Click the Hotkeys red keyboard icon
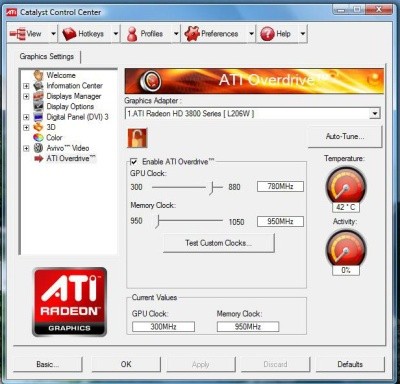This screenshot has width=400, height=384. 69,34
